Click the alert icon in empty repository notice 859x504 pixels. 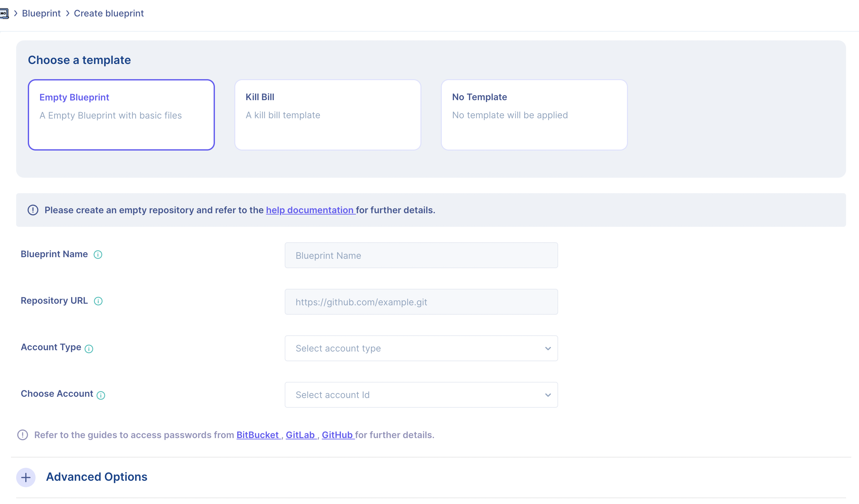pyautogui.click(x=33, y=210)
